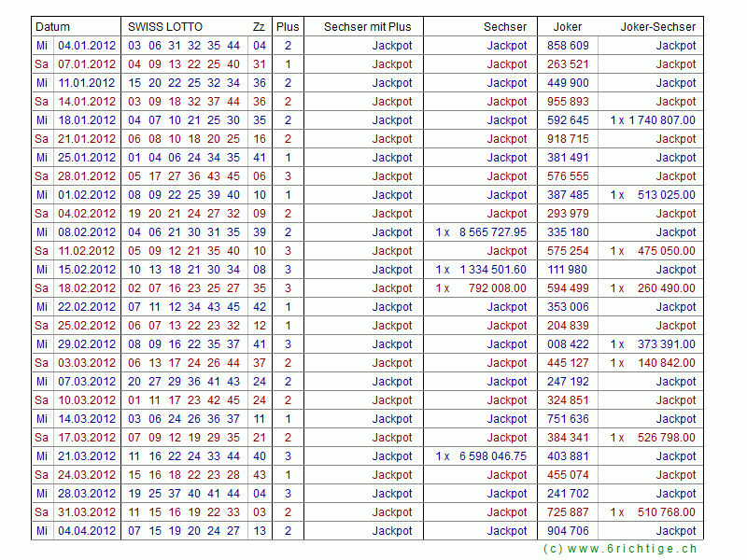The width and height of the screenshot is (747, 560).
Task: Click the Zz column header
Action: [x=259, y=27]
